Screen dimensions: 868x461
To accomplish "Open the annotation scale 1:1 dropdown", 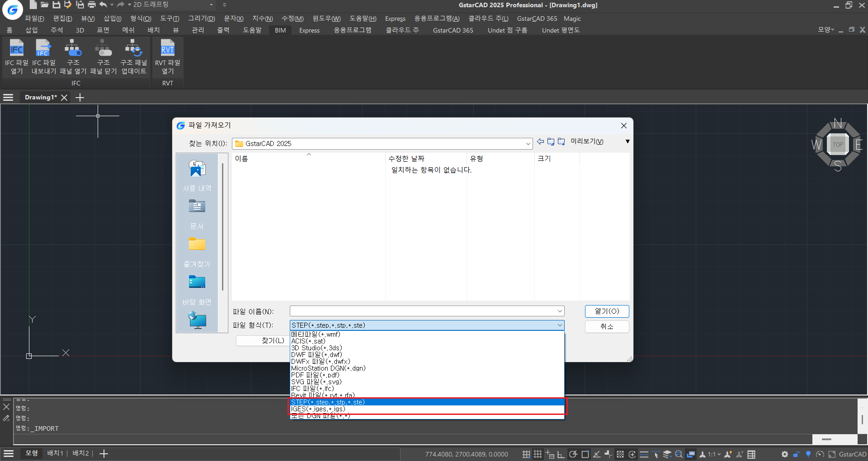I will point(714,454).
